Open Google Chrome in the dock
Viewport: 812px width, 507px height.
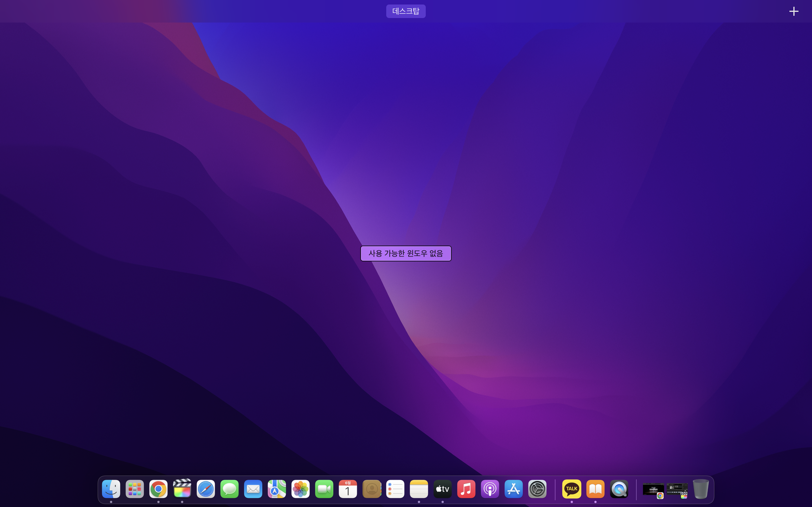pos(158,489)
